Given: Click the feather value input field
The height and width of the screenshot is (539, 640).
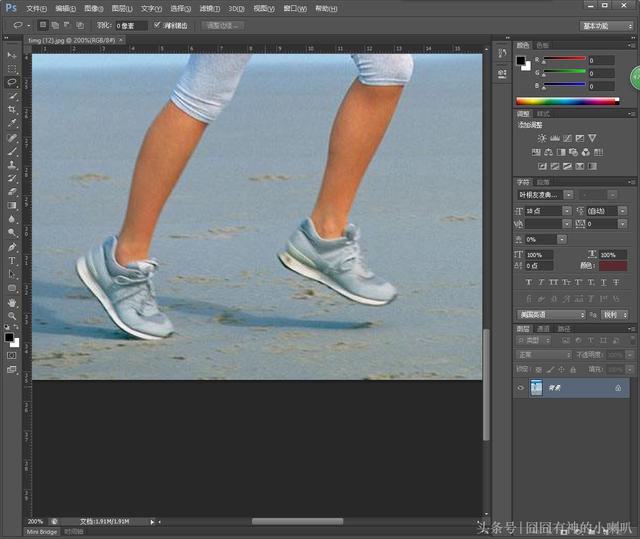Looking at the screenshot, I should click(x=131, y=25).
